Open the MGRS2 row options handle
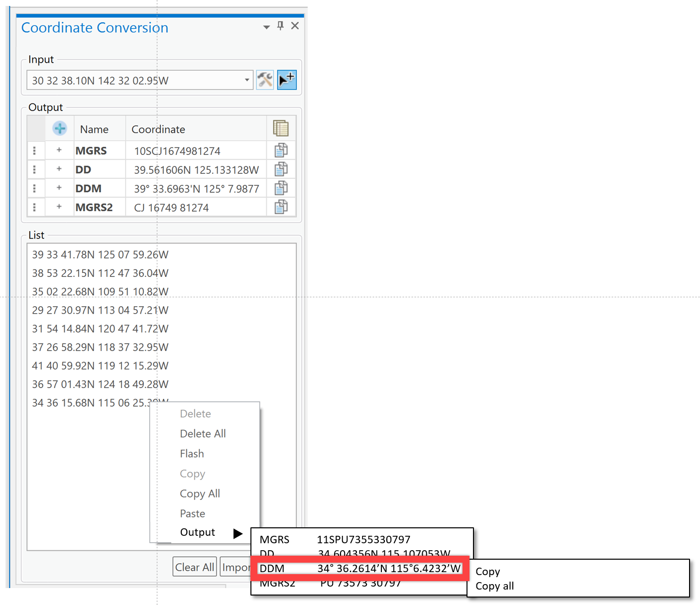This screenshot has height=605, width=700. [x=34, y=207]
